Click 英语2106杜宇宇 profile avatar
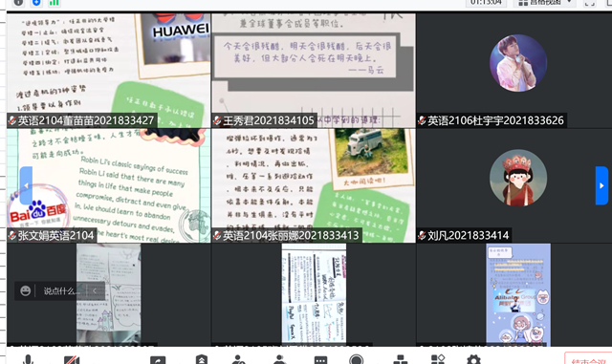The width and height of the screenshot is (612, 364). (518, 63)
